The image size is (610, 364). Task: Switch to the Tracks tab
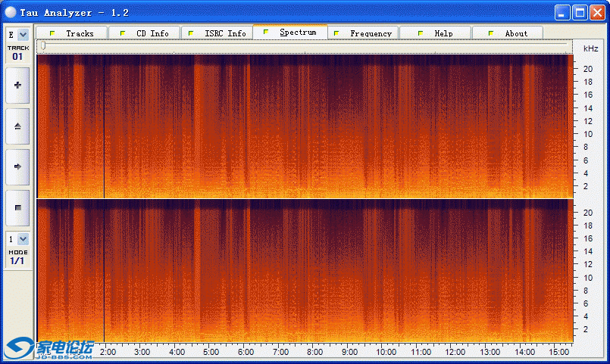click(x=72, y=33)
